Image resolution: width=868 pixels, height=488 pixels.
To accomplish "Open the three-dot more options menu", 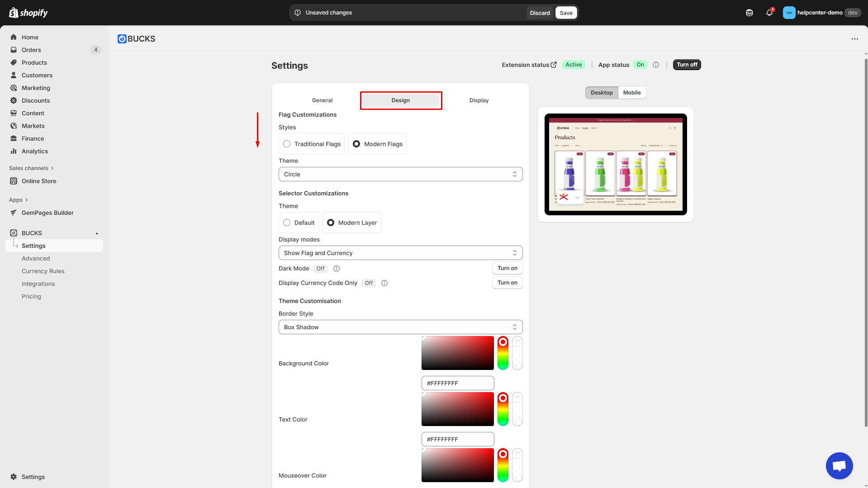I will tap(854, 39).
